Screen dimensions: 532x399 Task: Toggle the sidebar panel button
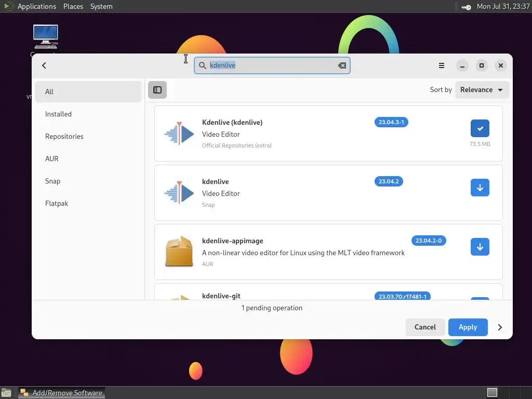point(157,90)
